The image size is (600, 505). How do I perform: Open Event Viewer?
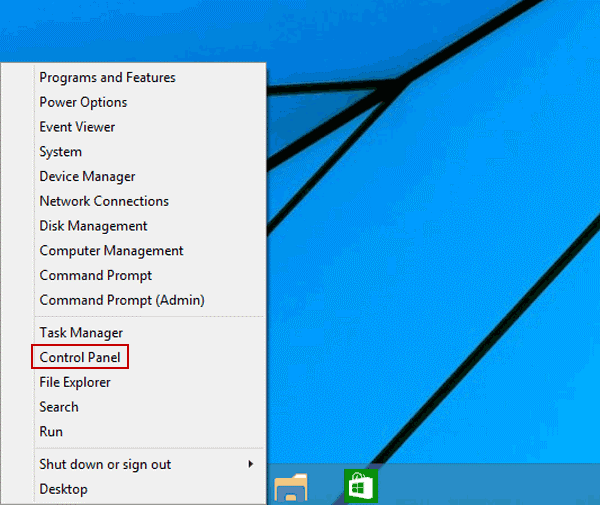(77, 127)
